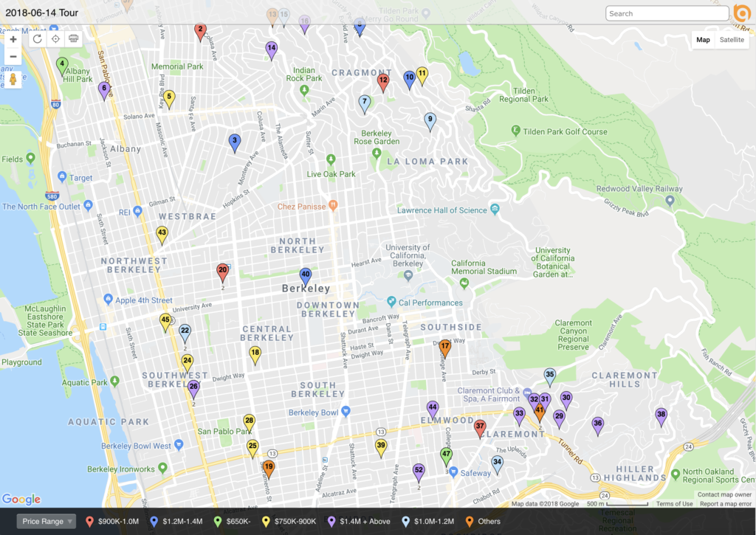Click purple property pin 36
Image resolution: width=756 pixels, height=535 pixels.
point(597,425)
